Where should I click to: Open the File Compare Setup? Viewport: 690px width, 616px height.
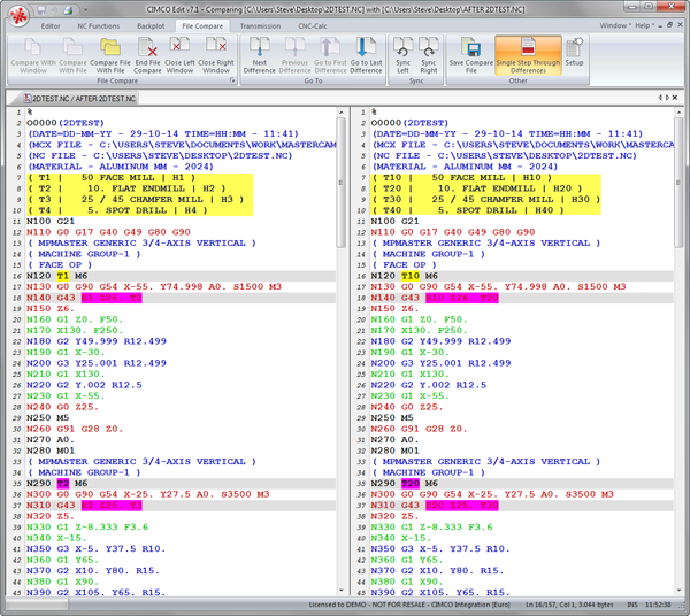pos(574,53)
